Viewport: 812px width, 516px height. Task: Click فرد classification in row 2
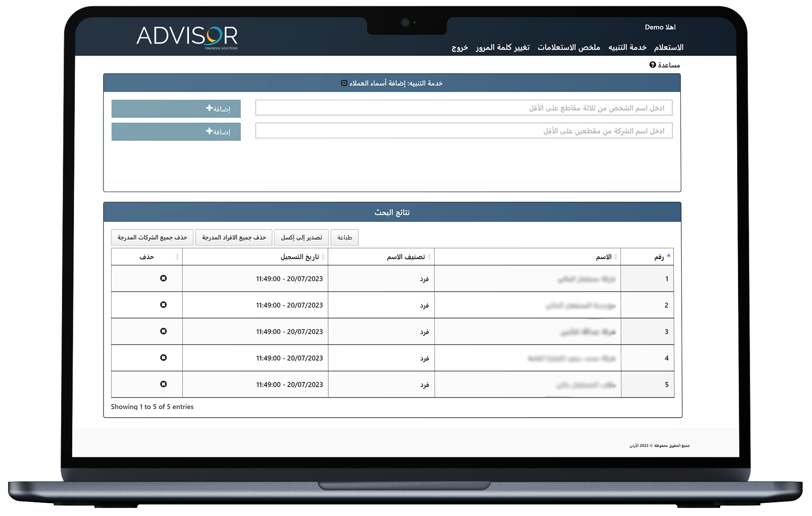424,305
